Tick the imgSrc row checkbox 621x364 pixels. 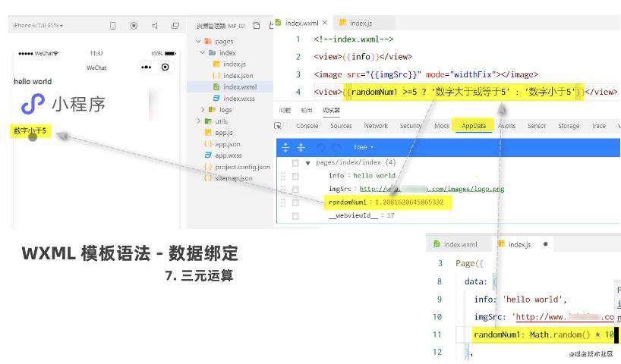pos(295,190)
